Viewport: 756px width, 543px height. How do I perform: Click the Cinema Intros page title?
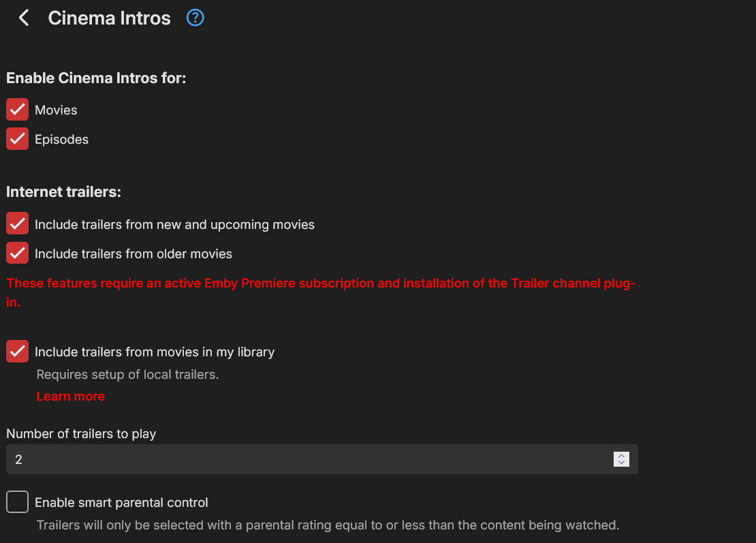click(109, 18)
